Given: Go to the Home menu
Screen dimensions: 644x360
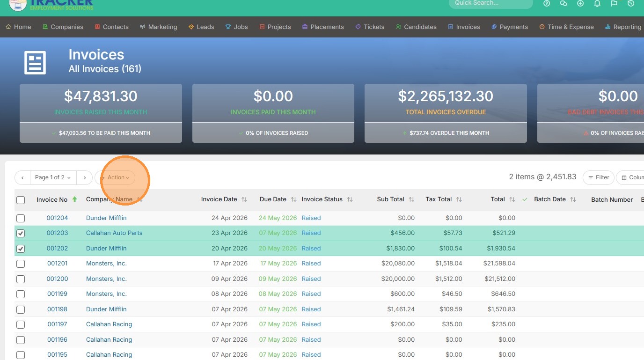Looking at the screenshot, I should coord(18,27).
